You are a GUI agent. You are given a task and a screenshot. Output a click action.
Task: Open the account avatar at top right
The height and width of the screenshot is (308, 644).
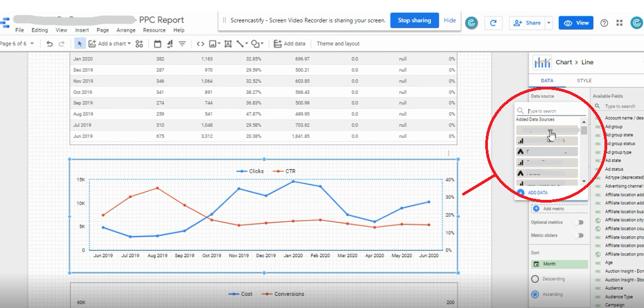(637, 23)
